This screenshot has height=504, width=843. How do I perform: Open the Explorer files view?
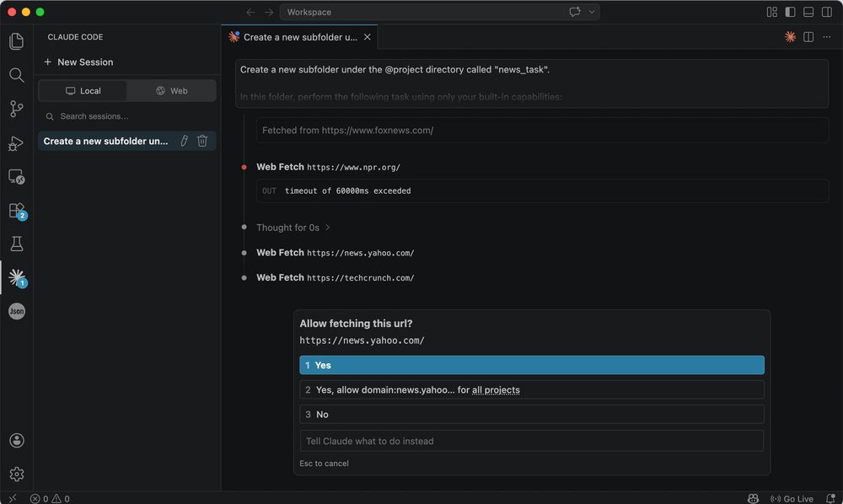point(16,41)
